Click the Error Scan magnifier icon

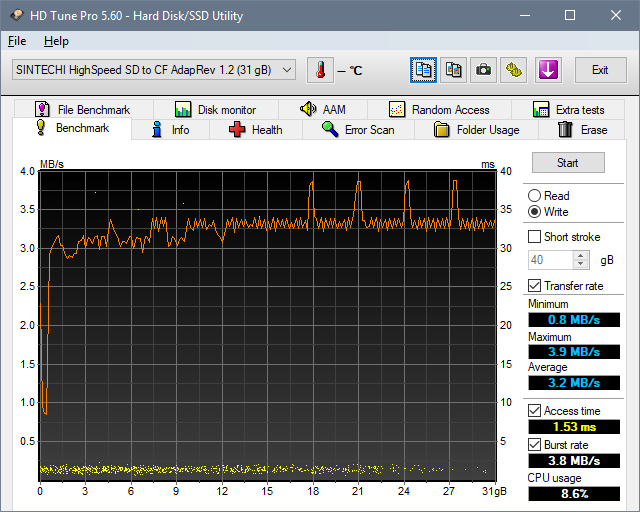pos(330,129)
